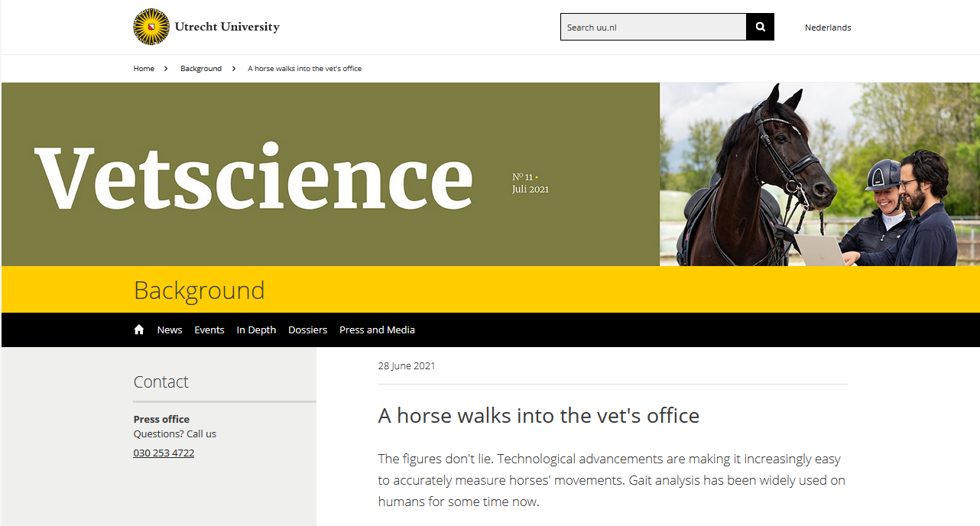Click the Utrecht University wordmark
The image size is (980, 526).
227,28
